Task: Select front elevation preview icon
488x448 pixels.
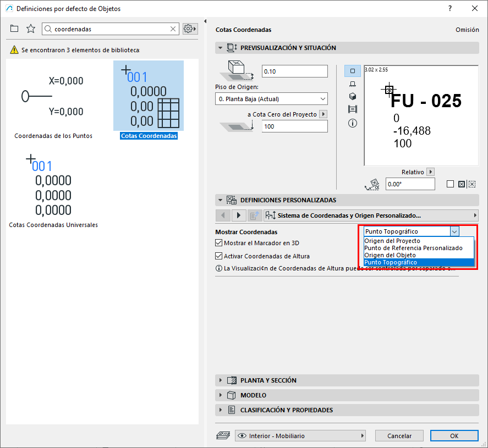Action: [352, 84]
